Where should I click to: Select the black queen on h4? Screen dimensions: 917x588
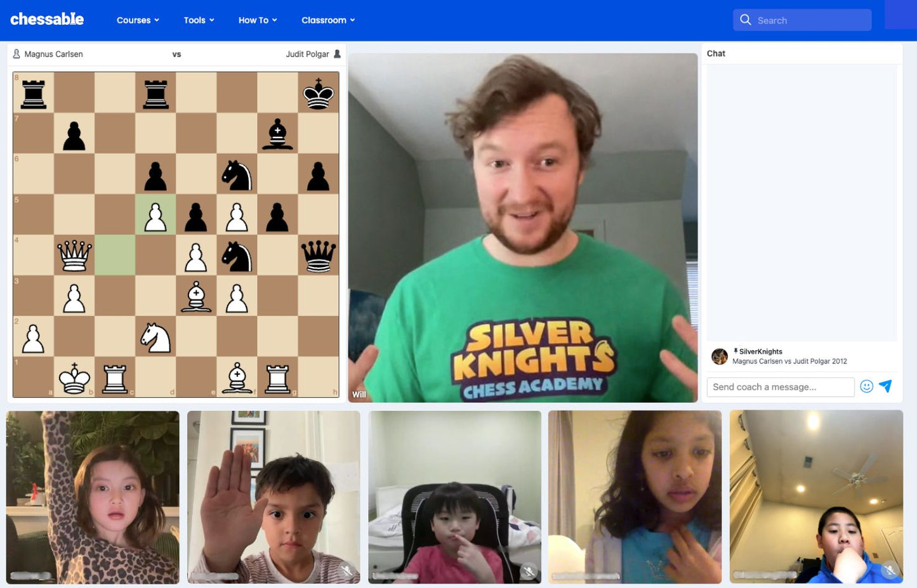point(318,255)
